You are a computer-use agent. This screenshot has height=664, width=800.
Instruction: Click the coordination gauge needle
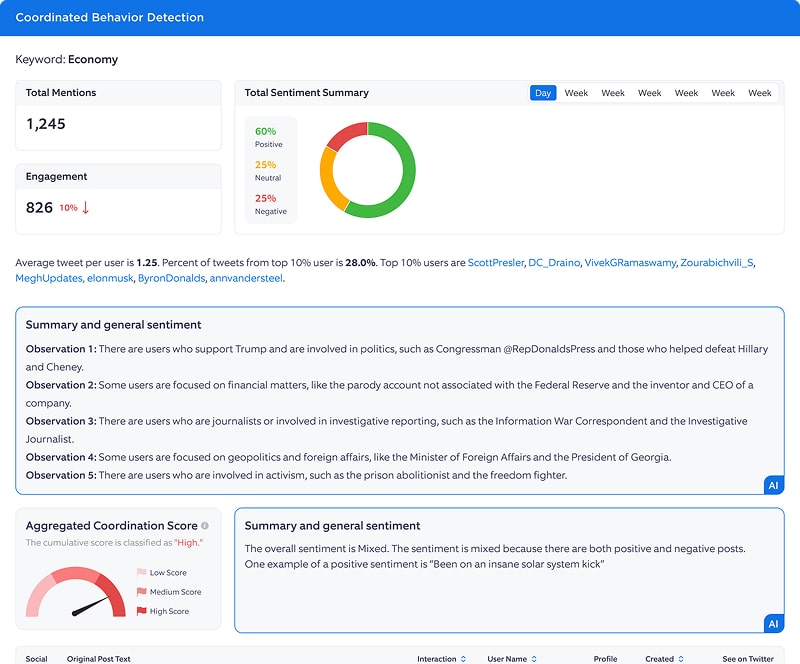[91, 606]
